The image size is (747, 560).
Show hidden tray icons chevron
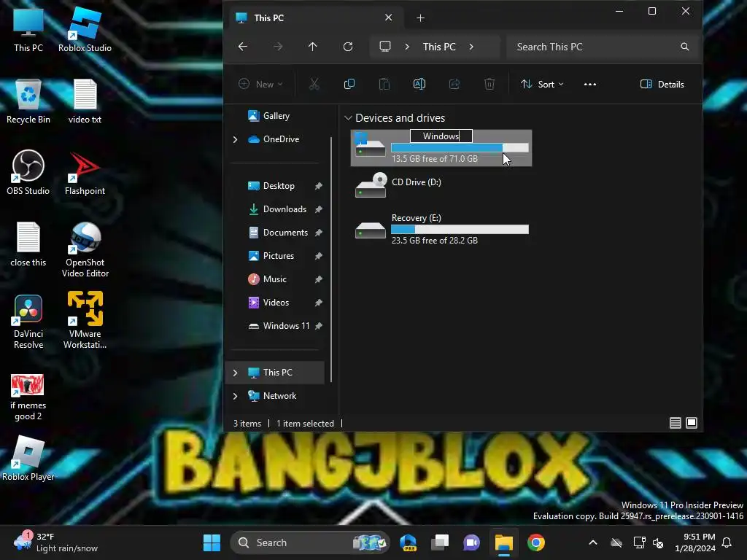pos(592,542)
